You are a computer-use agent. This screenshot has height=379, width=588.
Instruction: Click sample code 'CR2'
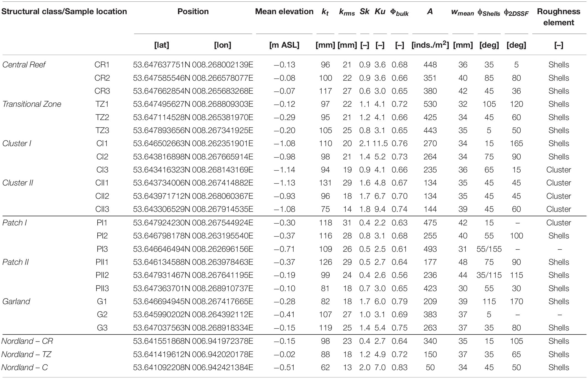102,78
